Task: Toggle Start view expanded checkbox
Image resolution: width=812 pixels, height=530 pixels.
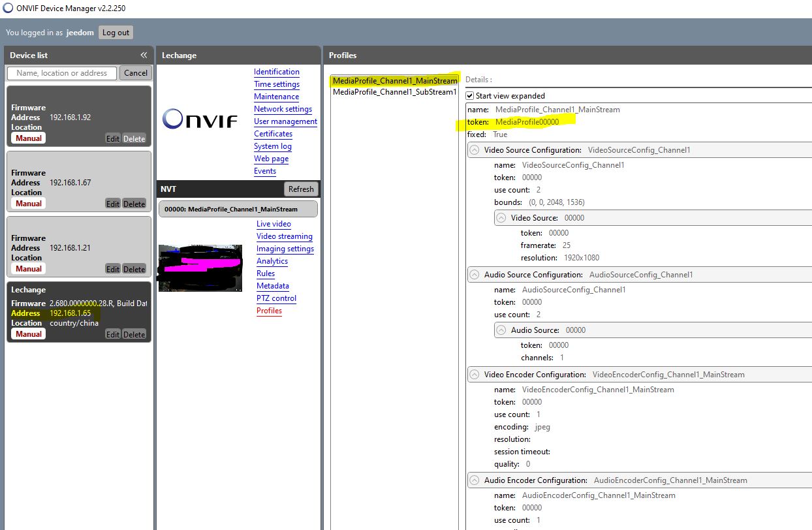Action: [470, 96]
